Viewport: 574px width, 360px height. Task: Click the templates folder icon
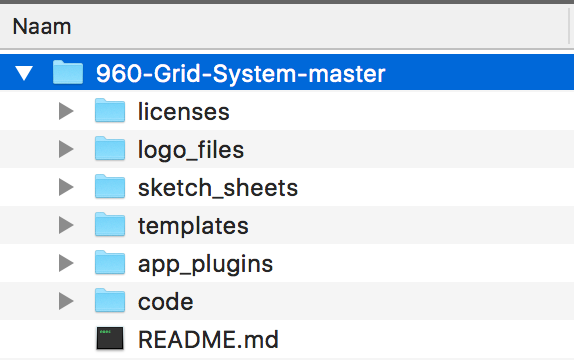(110, 224)
